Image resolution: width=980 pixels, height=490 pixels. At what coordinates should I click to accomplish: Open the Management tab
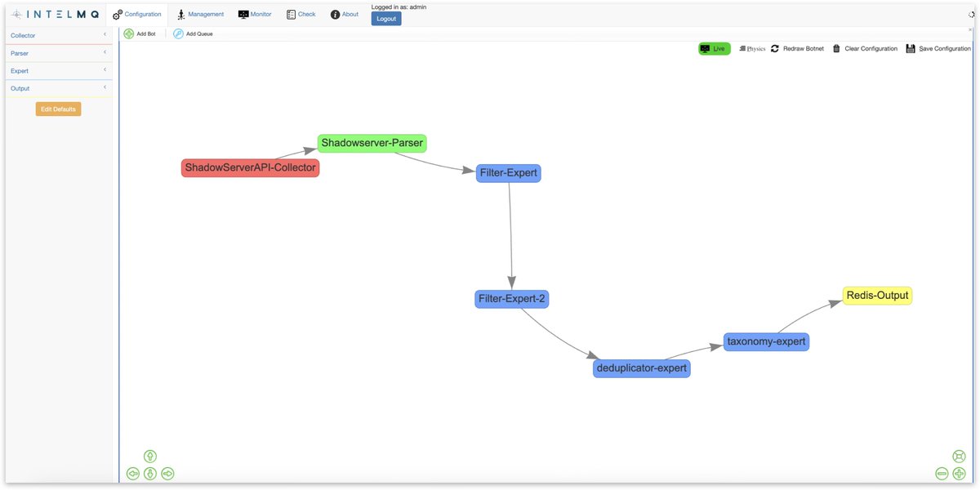pyautogui.click(x=200, y=14)
